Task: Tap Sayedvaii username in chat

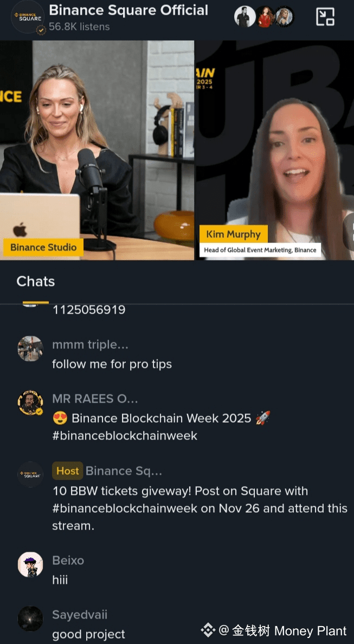Action: click(x=80, y=615)
